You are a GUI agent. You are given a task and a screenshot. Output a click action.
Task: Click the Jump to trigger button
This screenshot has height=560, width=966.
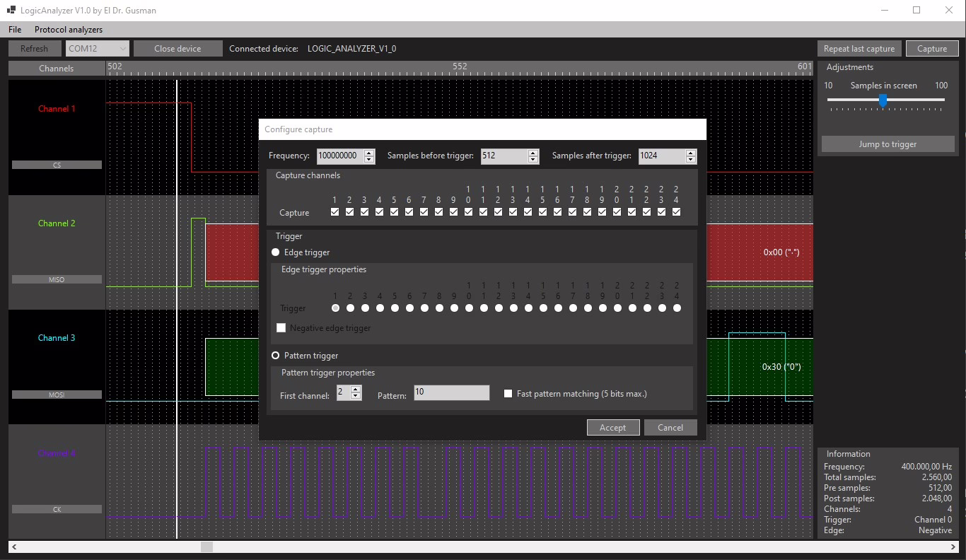pyautogui.click(x=888, y=144)
